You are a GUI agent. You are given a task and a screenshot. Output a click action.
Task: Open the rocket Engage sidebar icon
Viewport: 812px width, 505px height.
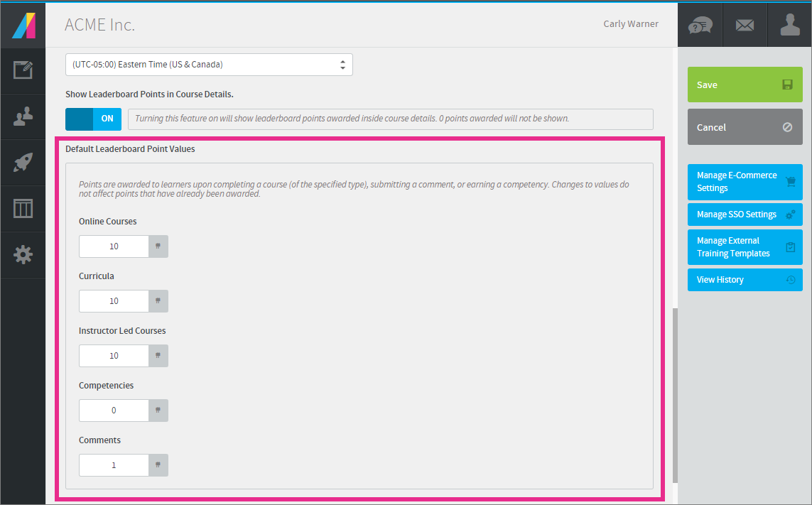pos(23,162)
